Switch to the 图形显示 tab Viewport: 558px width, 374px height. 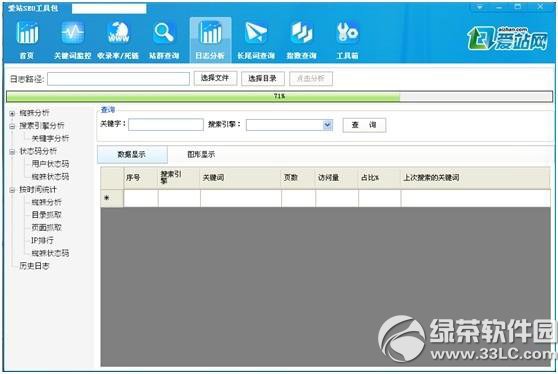tap(201, 154)
